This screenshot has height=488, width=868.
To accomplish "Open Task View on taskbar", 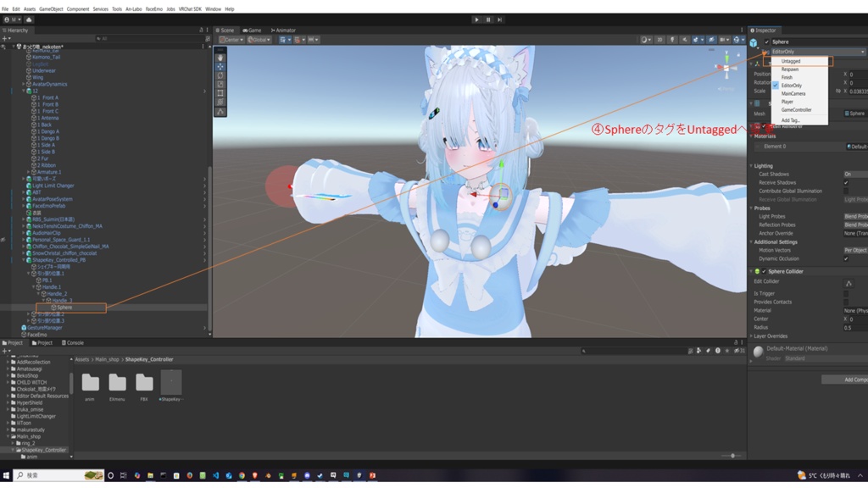I will point(124,475).
